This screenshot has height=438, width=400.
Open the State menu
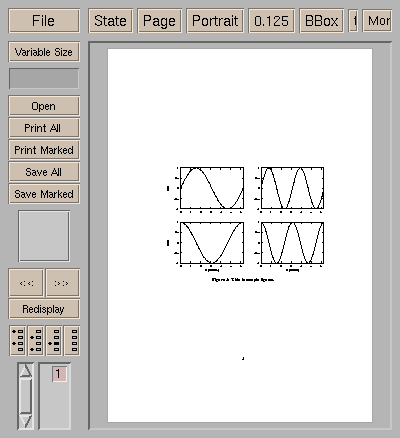pos(111,21)
